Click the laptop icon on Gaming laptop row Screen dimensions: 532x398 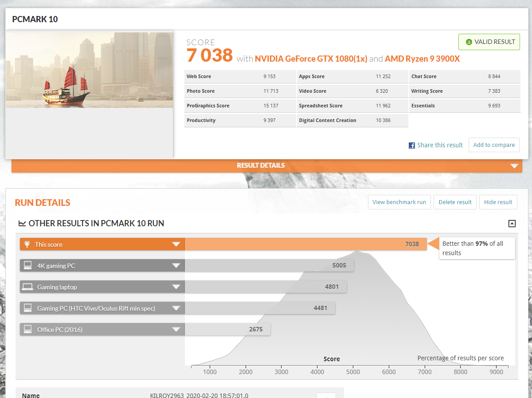[28, 287]
